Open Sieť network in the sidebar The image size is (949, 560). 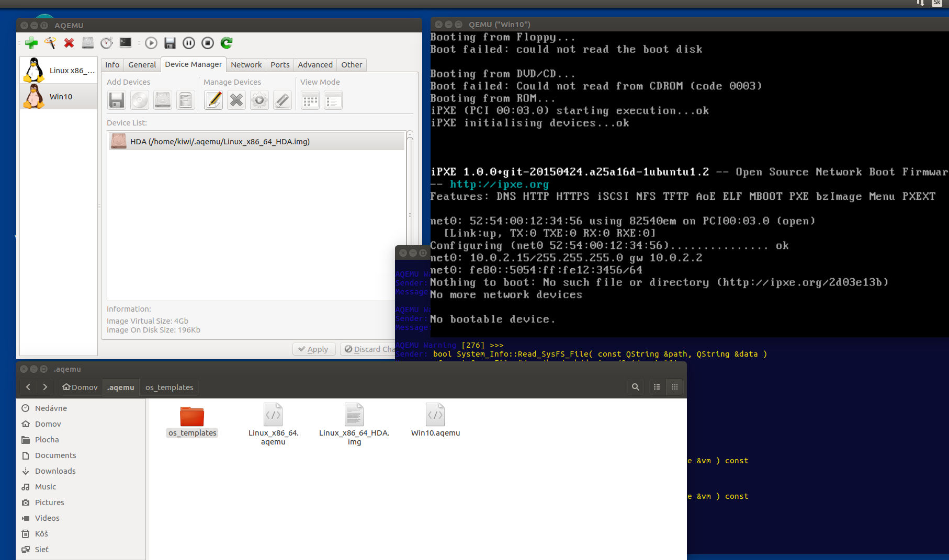[x=81, y=549]
